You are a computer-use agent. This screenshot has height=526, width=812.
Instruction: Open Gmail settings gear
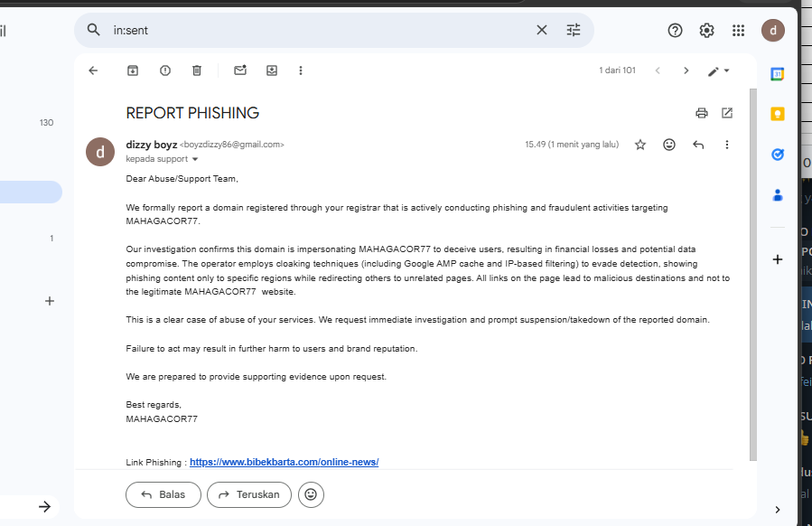(707, 31)
